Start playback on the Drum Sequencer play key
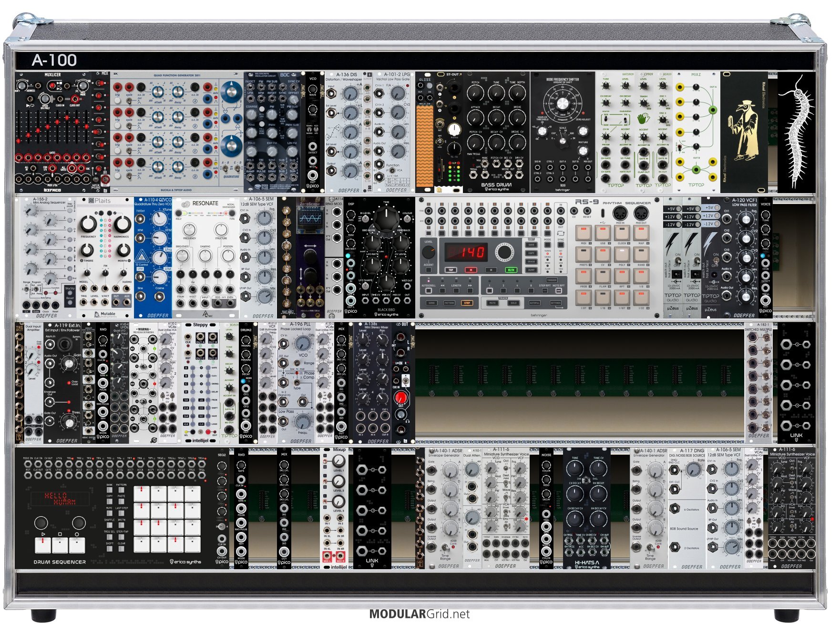Image resolution: width=840 pixels, height=624 pixels. click(x=43, y=545)
